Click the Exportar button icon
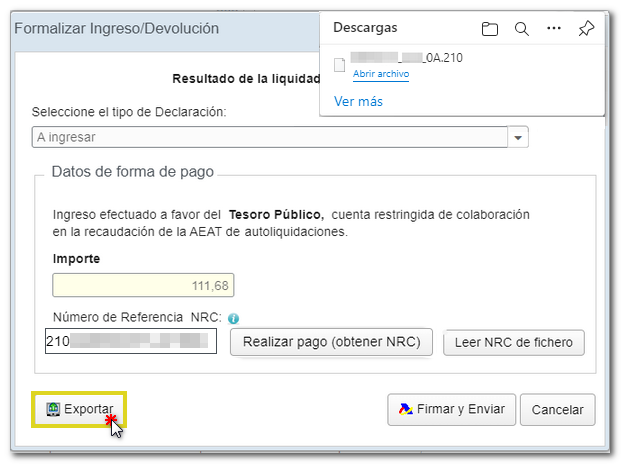The image size is (621, 464). click(x=52, y=409)
